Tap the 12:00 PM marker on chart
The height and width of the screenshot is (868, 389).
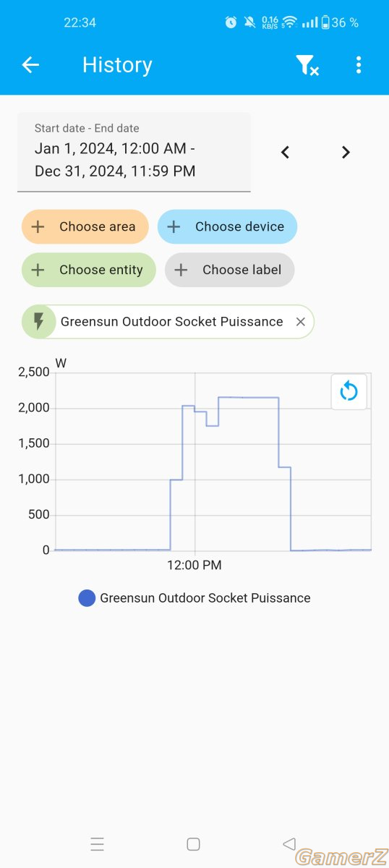[x=194, y=564]
